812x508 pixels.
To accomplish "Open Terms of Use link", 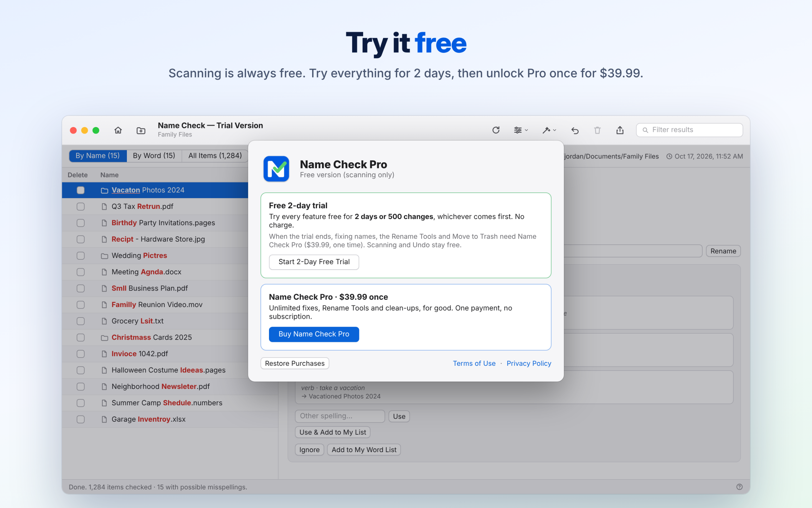I will tap(474, 364).
